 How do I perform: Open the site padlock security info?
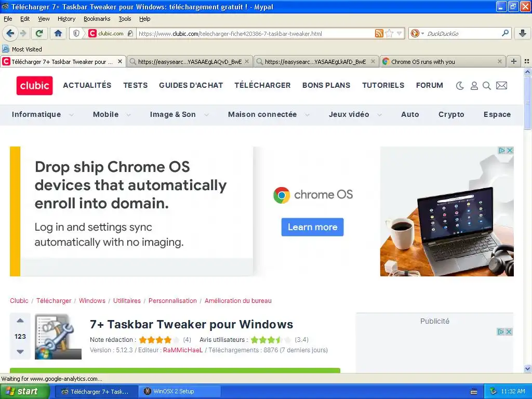coord(130,33)
